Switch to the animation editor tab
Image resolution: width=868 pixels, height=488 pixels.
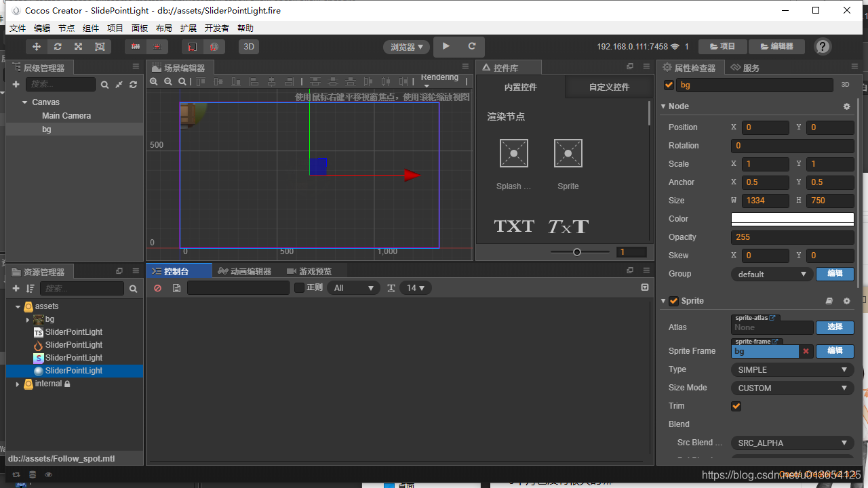coord(245,271)
